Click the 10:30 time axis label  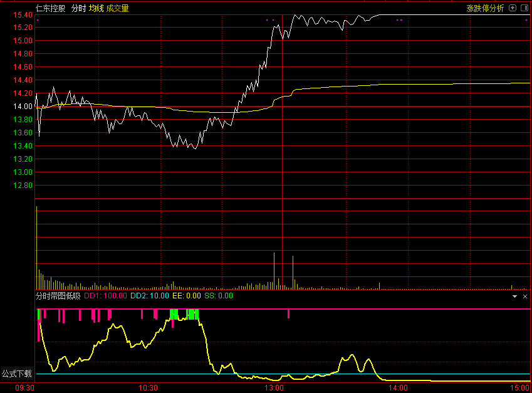click(x=148, y=388)
